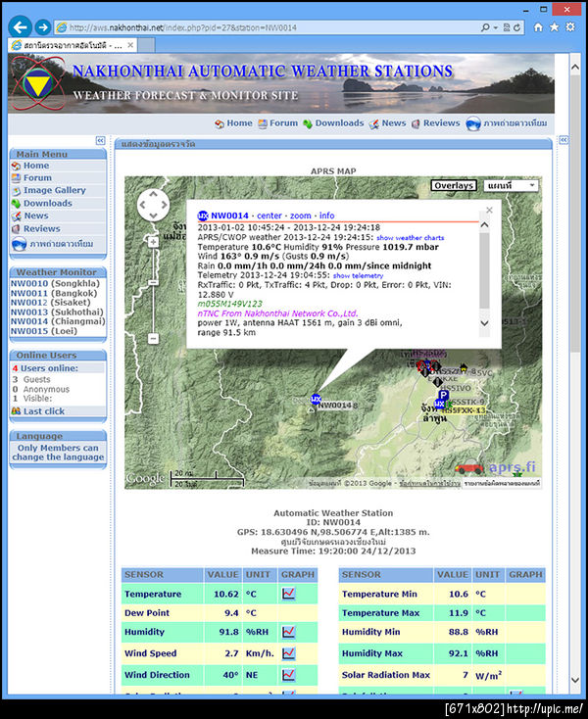Viewport: 588px width, 719px height.
Task: Go back with the browser back arrow
Action: (20, 27)
